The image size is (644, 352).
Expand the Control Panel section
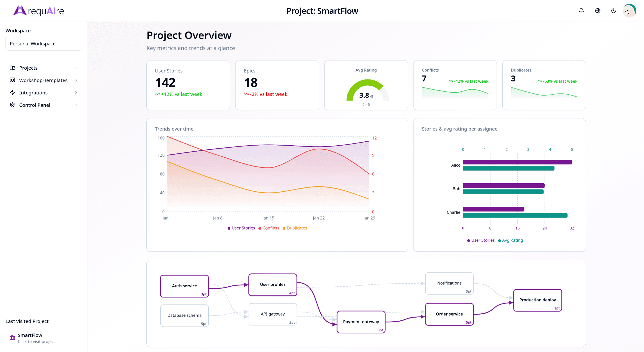pyautogui.click(x=76, y=105)
